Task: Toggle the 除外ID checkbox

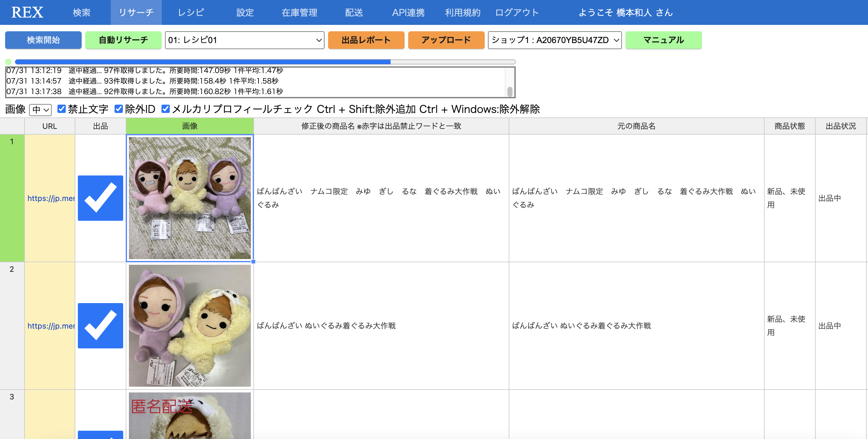Action: click(119, 109)
